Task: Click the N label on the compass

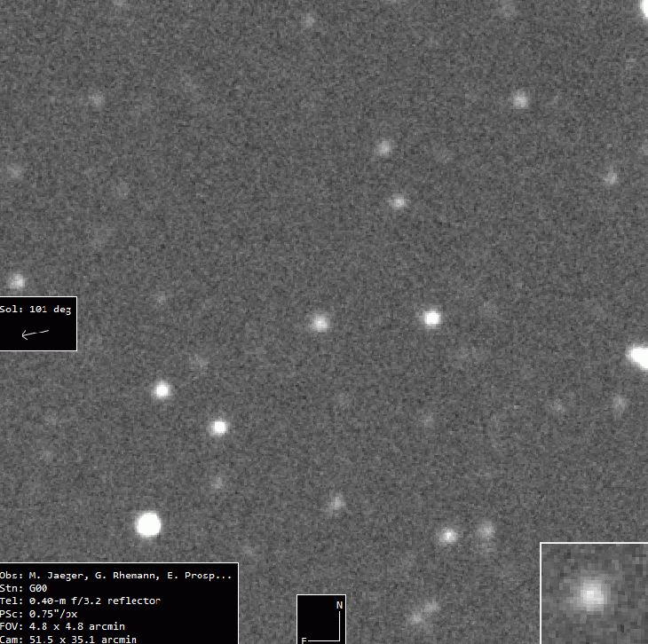Action: coord(339,605)
